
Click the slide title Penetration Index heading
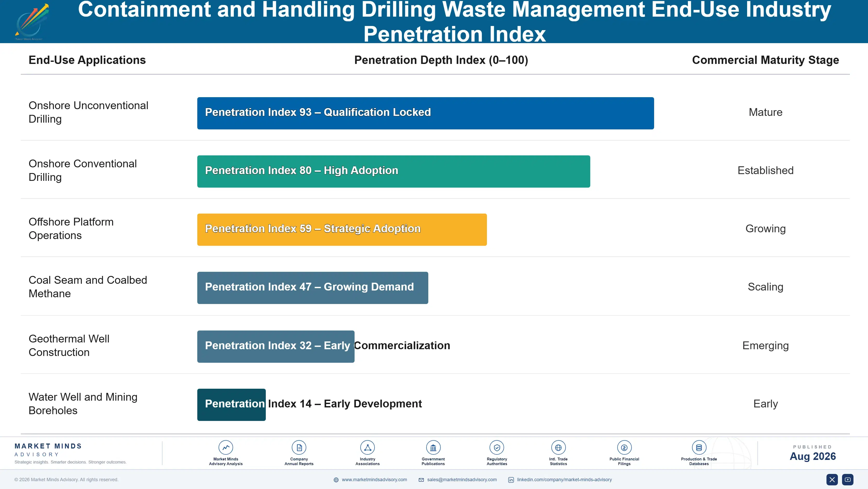pos(454,22)
